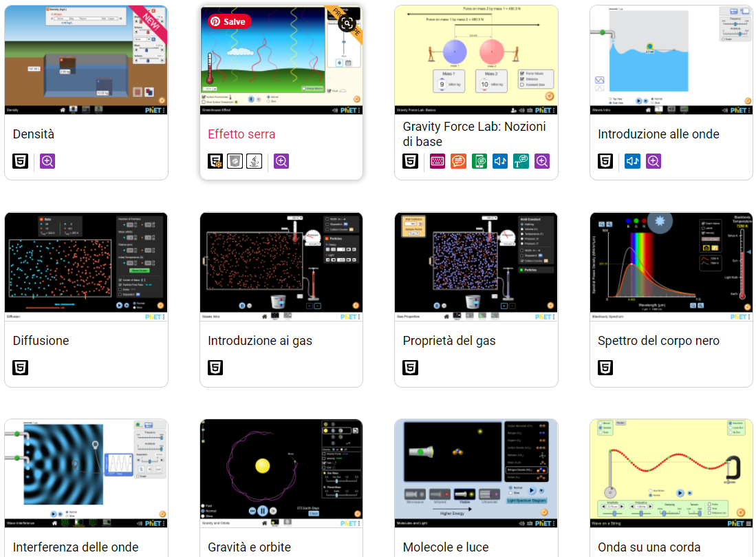Open the Onda su una corda thumbnail

pyautogui.click(x=671, y=473)
